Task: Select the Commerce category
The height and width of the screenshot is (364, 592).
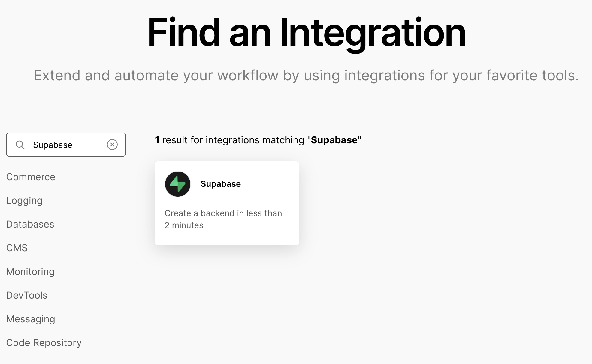Action: coord(31,177)
